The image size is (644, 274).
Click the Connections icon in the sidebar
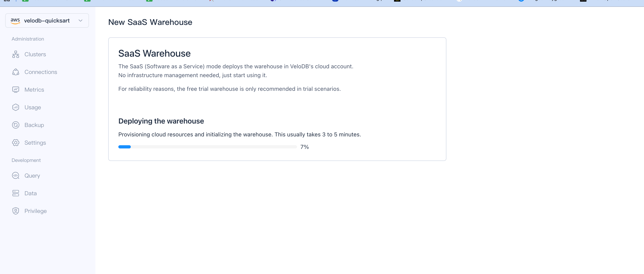pyautogui.click(x=15, y=72)
